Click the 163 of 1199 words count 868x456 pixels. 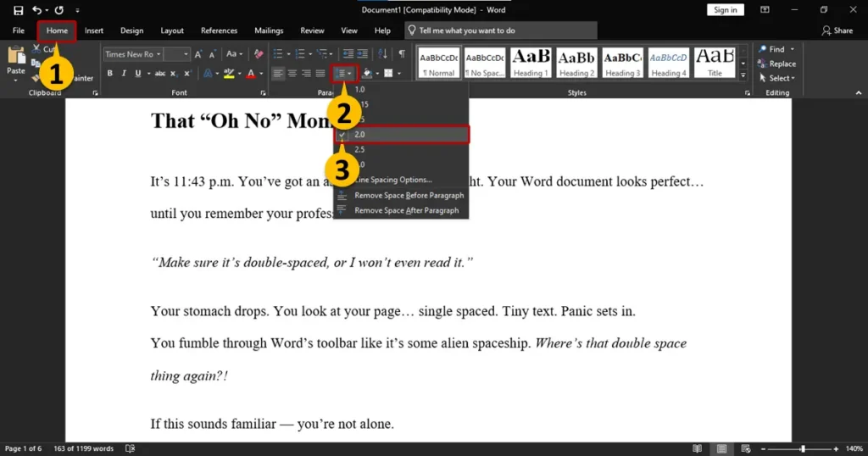(84, 448)
